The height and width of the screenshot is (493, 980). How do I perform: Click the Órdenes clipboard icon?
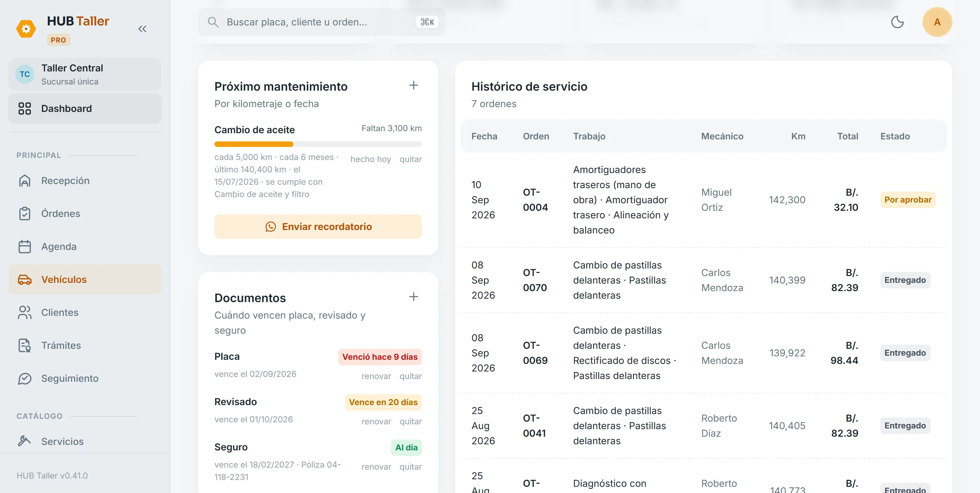[x=25, y=214]
